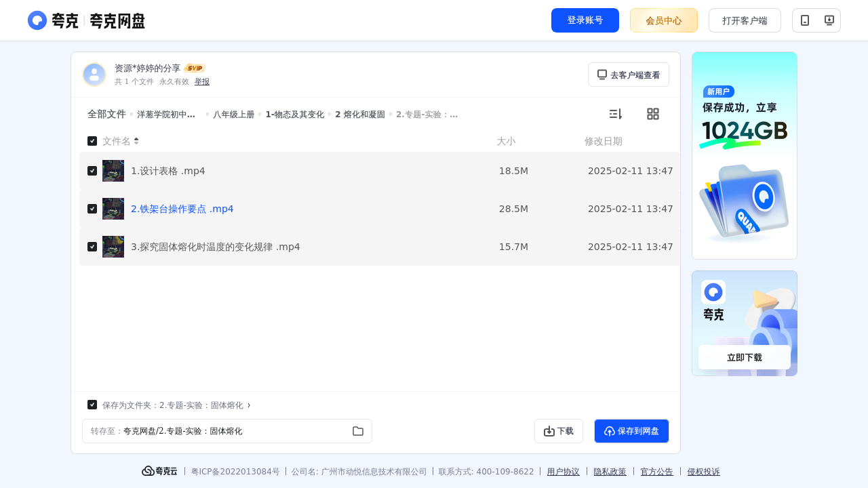
Task: Toggle the select-all checkbox beside 文件名
Action: point(92,141)
